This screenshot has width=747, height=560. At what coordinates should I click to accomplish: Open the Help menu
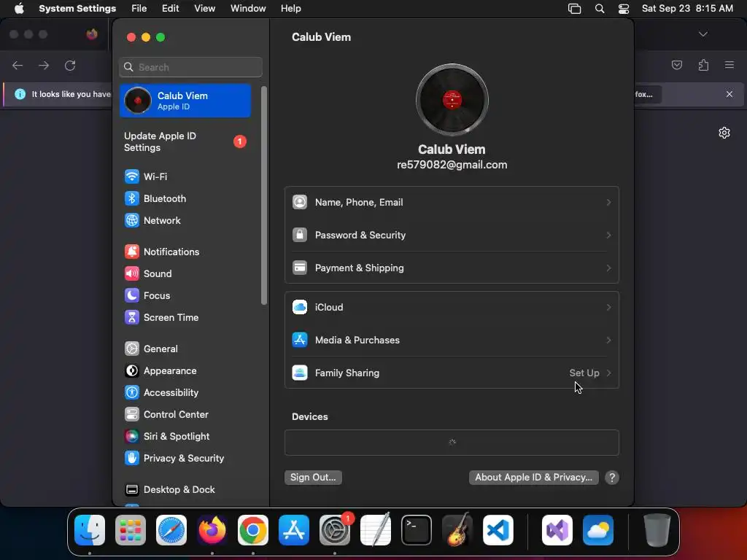click(290, 9)
